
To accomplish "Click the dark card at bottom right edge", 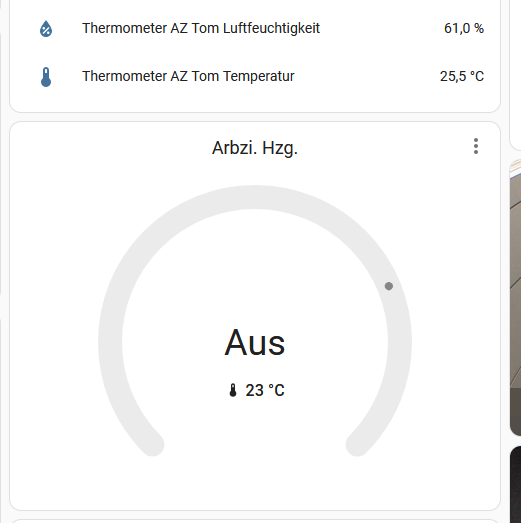I will [x=516, y=484].
